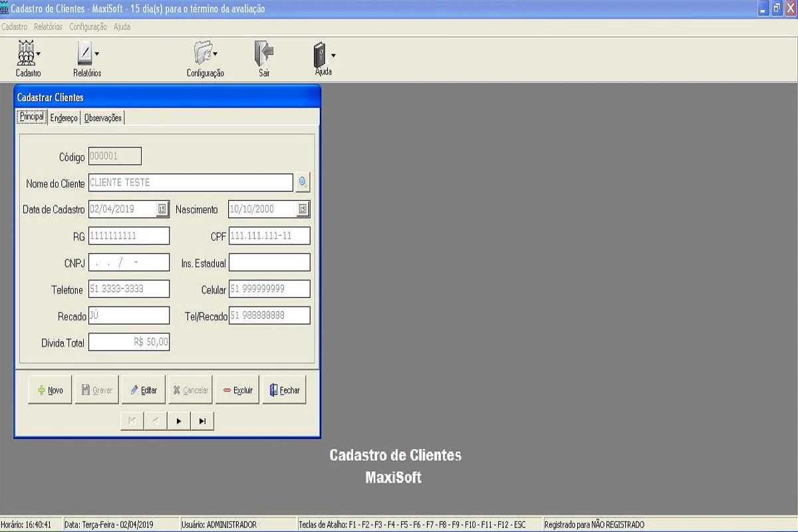798x532 pixels.
Task: Click the Ajuda help book icon
Action: click(320, 54)
